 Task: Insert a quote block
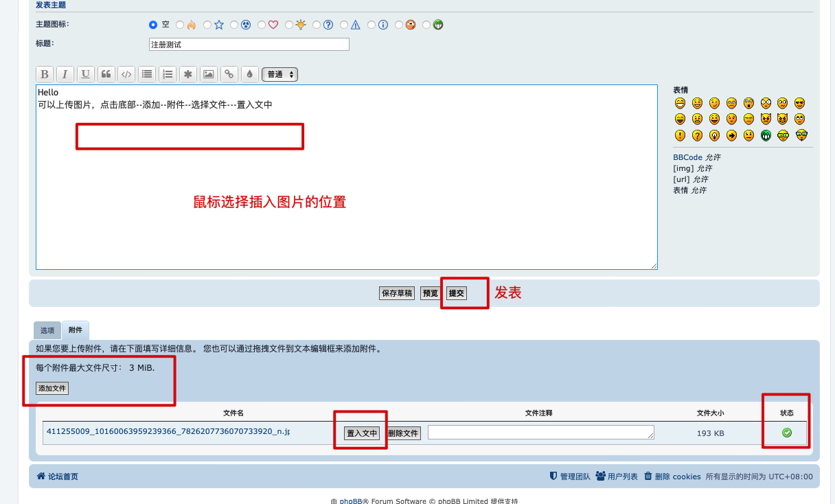pyautogui.click(x=106, y=74)
